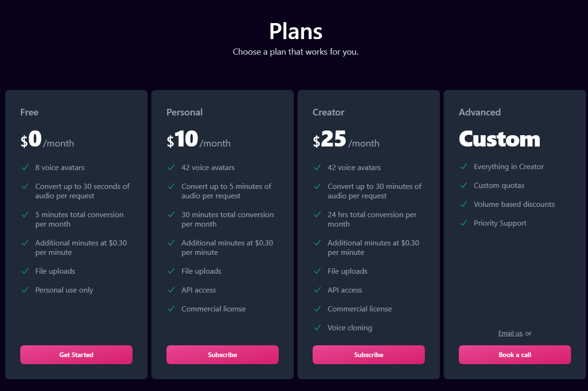Screen dimensions: 588x391
Task: Click checkmark next to Priority Support
Action: click(464, 223)
